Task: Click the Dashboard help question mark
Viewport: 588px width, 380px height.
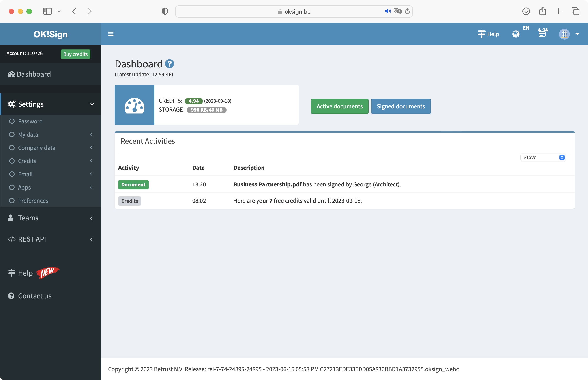Action: pyautogui.click(x=169, y=64)
